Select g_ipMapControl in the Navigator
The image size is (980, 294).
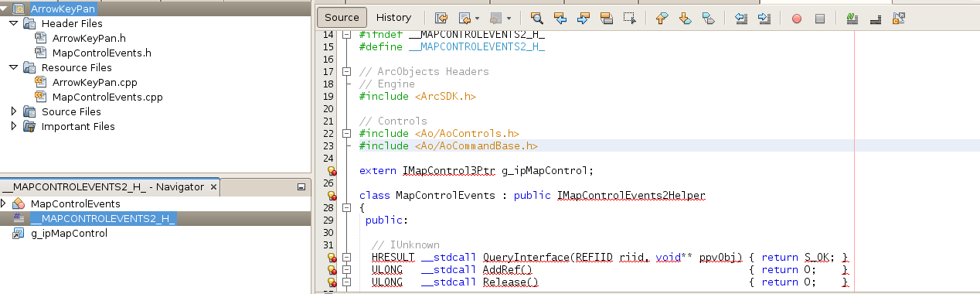pos(69,233)
